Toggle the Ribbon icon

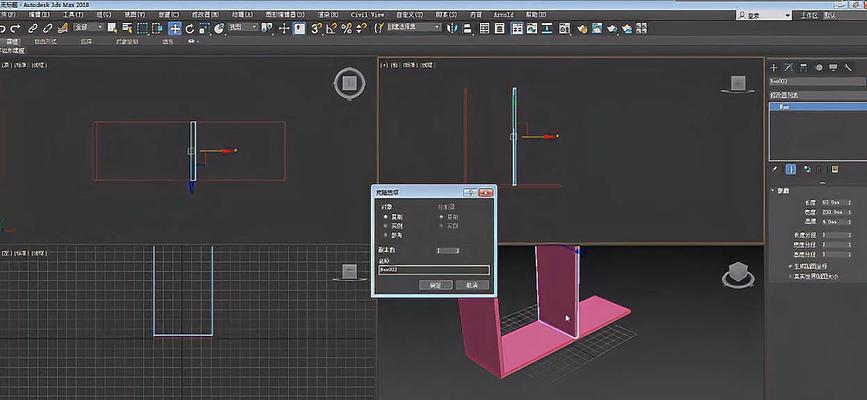[x=517, y=28]
